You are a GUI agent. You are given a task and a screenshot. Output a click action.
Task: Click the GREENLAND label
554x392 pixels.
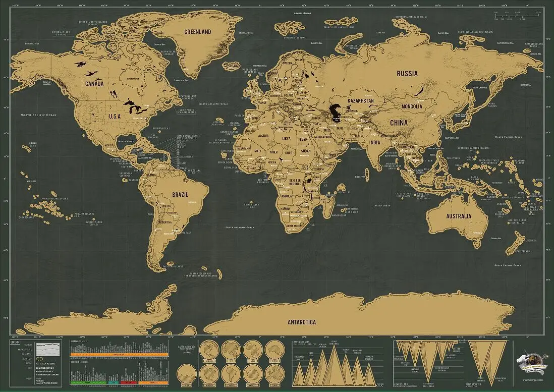pos(197,32)
